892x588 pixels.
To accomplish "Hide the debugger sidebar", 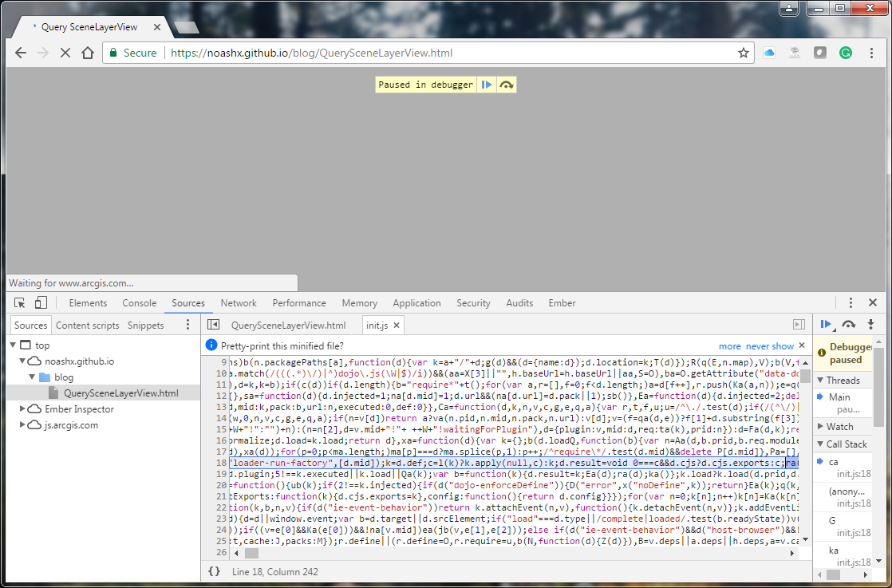I will click(x=799, y=325).
